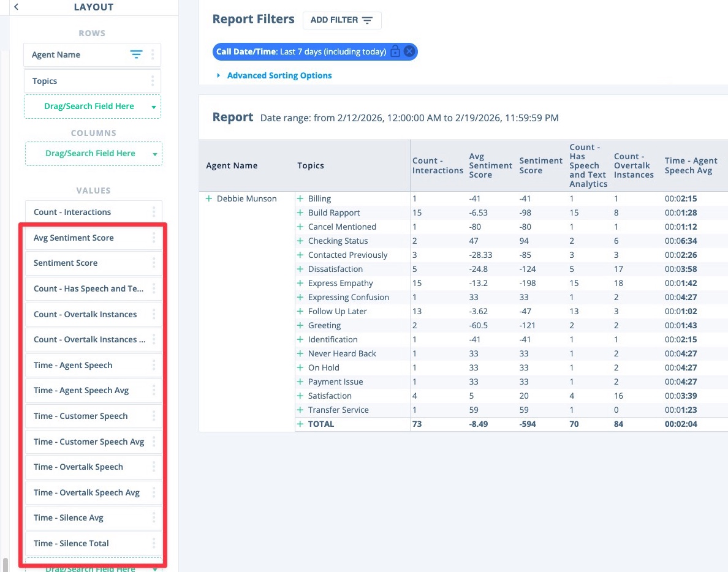Viewport: 728px width, 572px height.
Task: Sort by the Sentiment Score column header
Action: pos(540,165)
